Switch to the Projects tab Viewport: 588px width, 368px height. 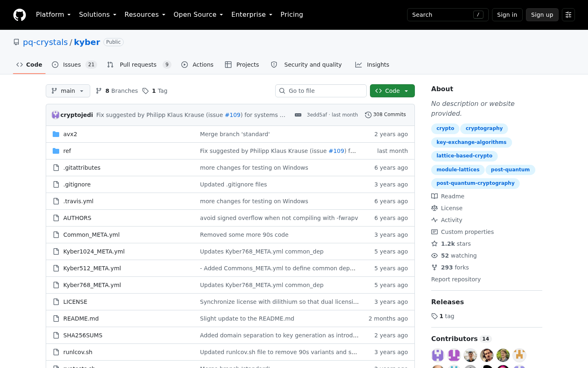pos(242,65)
